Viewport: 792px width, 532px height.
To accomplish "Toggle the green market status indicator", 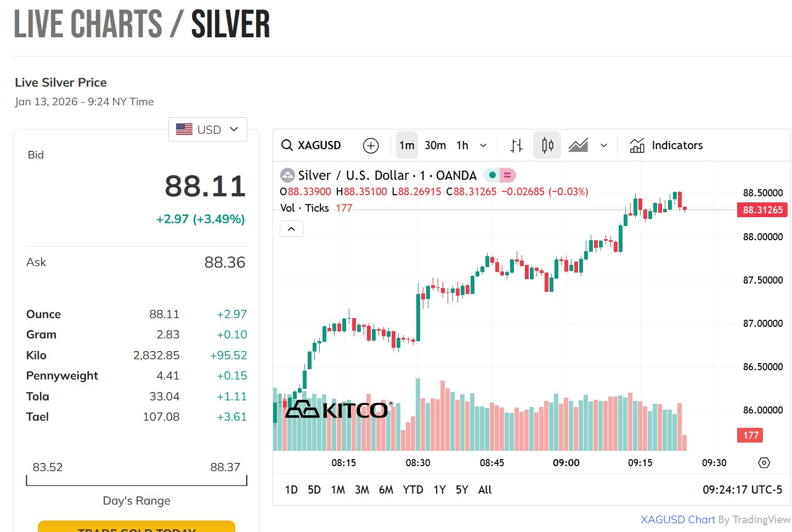I will click(492, 176).
